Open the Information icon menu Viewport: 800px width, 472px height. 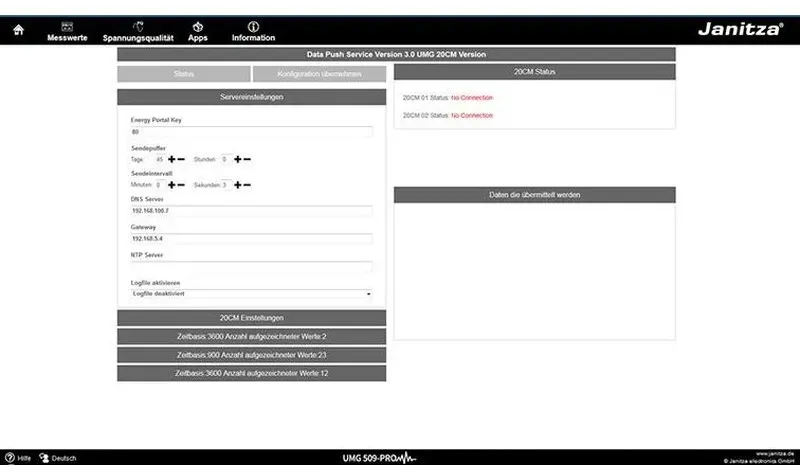pyautogui.click(x=253, y=32)
